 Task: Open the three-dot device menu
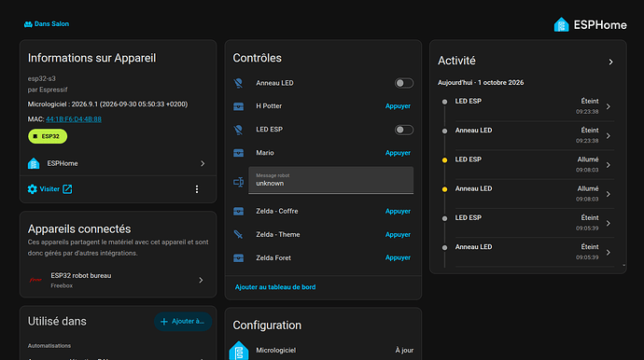coord(197,189)
